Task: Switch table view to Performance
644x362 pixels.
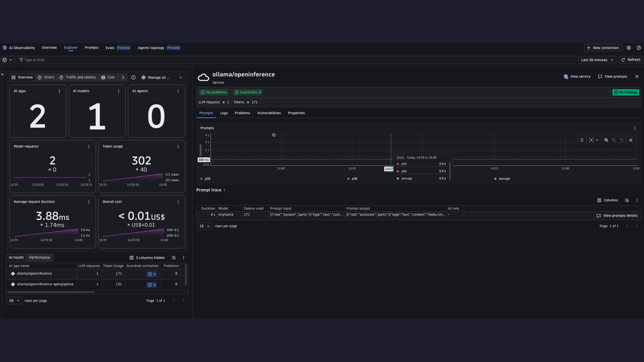Action: 40,257
